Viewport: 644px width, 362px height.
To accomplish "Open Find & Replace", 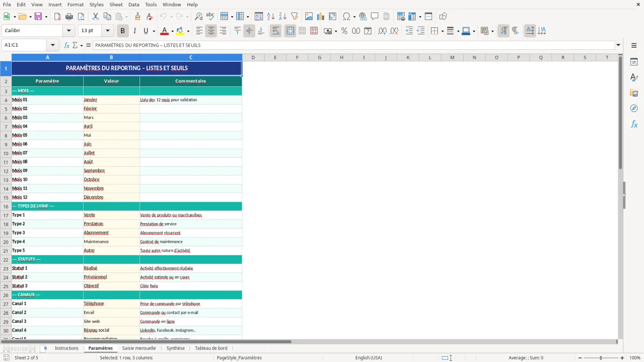I will click(199, 17).
